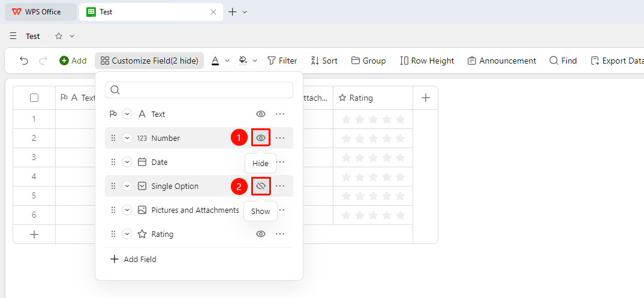The width and height of the screenshot is (644, 298).
Task: Expand the Text field type chevron
Action: (x=127, y=114)
